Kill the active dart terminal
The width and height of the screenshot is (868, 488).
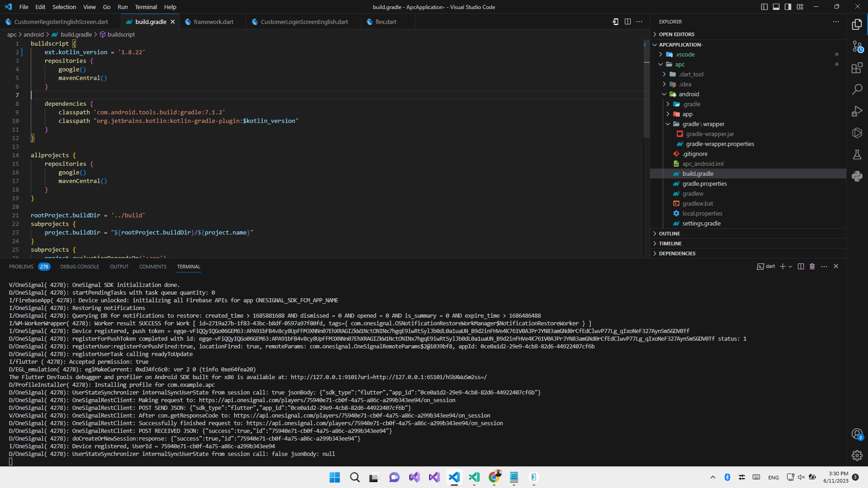pyautogui.click(x=812, y=266)
